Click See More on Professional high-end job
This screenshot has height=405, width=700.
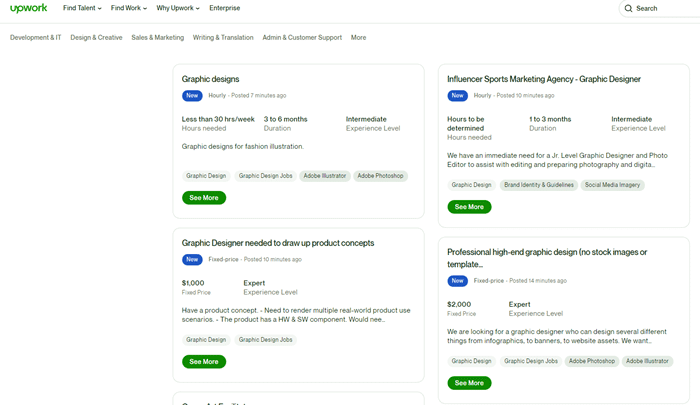coord(469,383)
